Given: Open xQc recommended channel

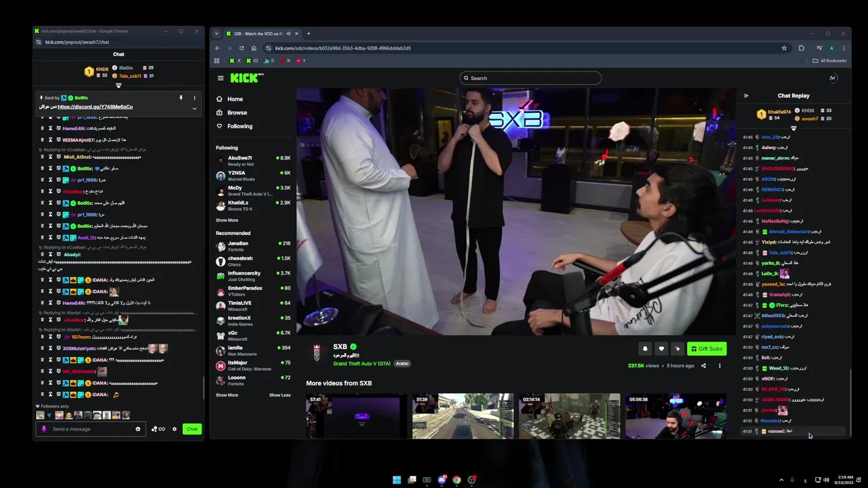Looking at the screenshot, I should 254,335.
